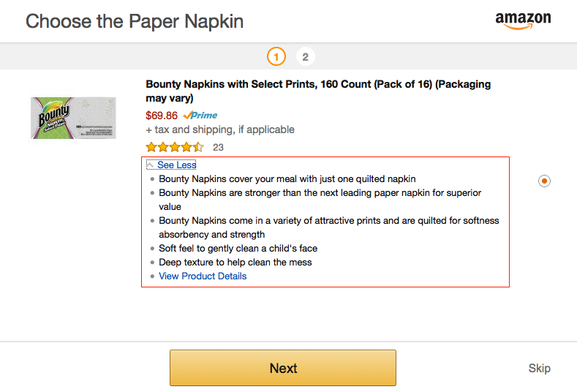Click the Choose the Paper Napkin heading
Screen dimensions: 577x392
click(x=135, y=21)
